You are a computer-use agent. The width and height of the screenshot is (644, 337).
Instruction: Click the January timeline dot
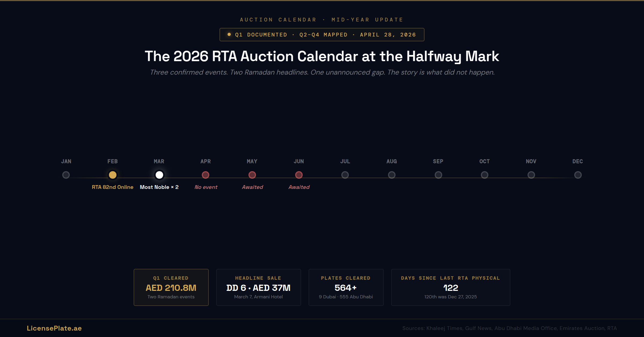[x=66, y=175]
